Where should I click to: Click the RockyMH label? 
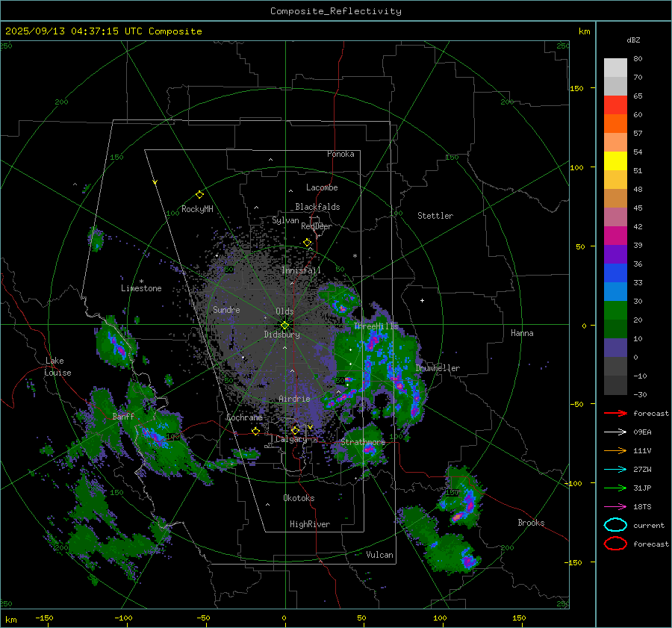pos(197,209)
